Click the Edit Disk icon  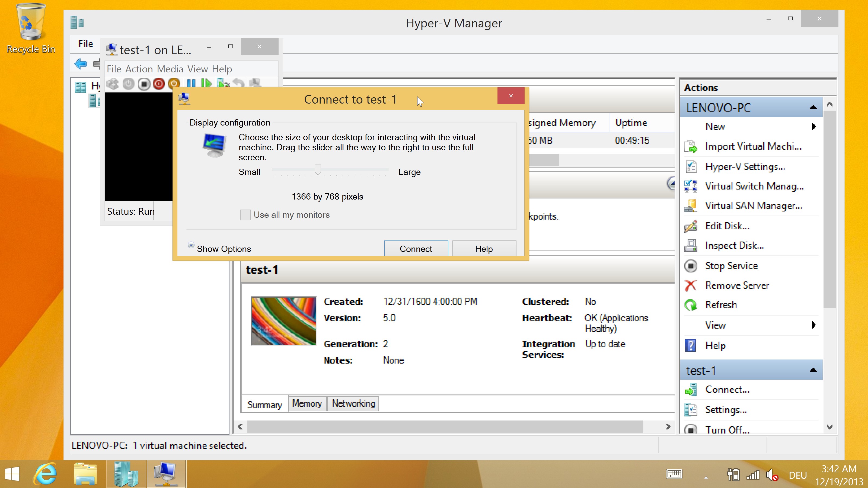[x=691, y=226]
